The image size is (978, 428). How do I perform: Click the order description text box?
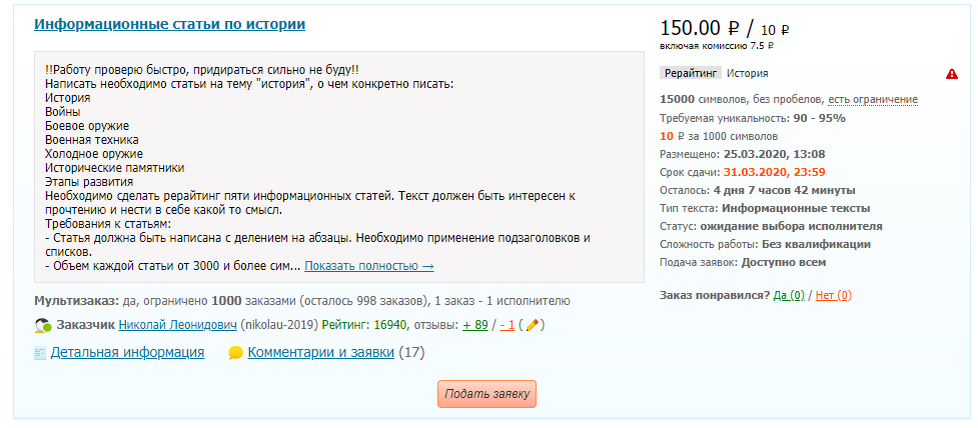pyautogui.click(x=339, y=167)
